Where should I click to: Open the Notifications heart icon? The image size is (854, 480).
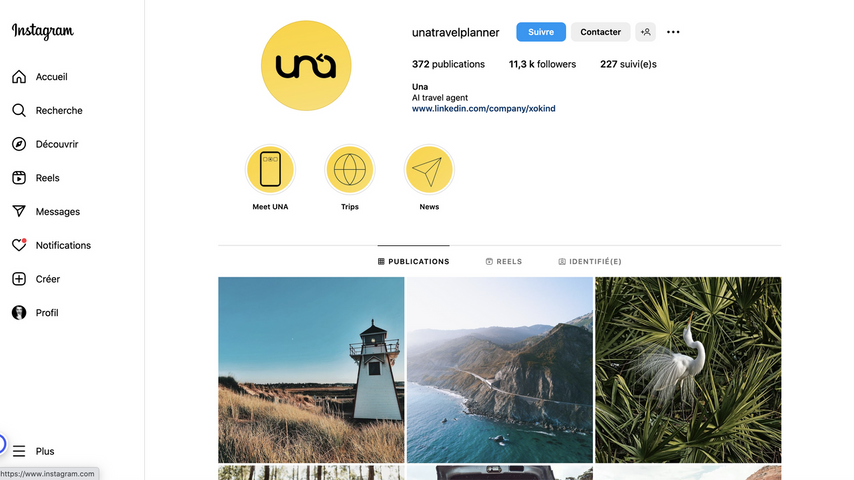coord(19,245)
